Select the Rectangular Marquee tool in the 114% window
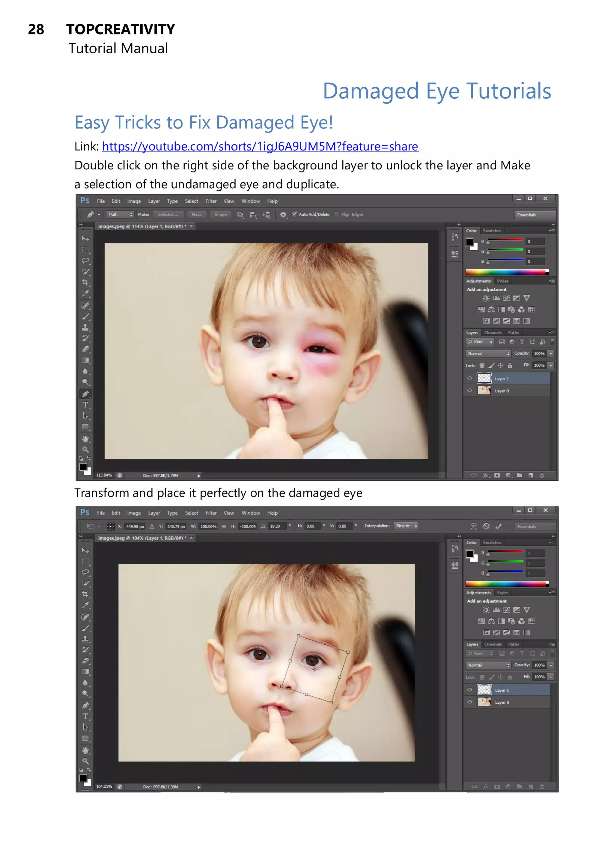 tap(85, 249)
